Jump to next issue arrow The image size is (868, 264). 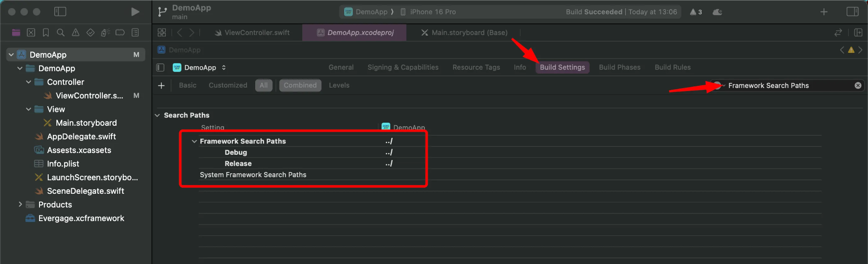pos(860,50)
